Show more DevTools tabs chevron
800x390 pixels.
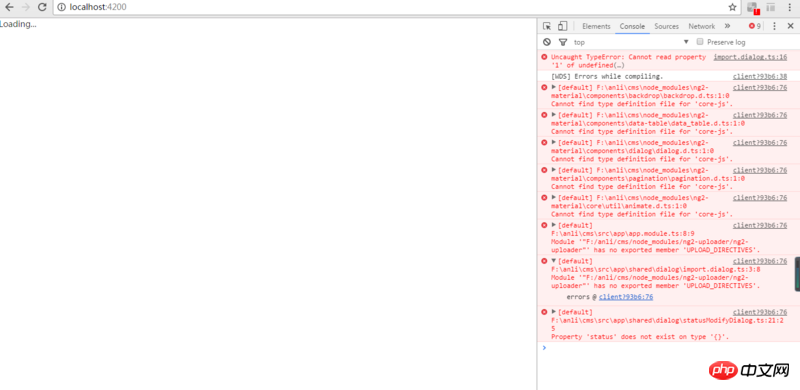click(727, 26)
